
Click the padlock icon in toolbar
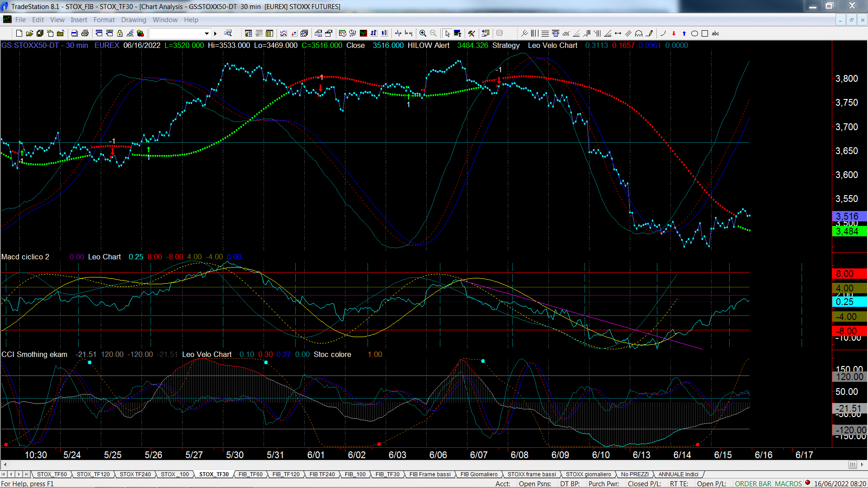[120, 33]
